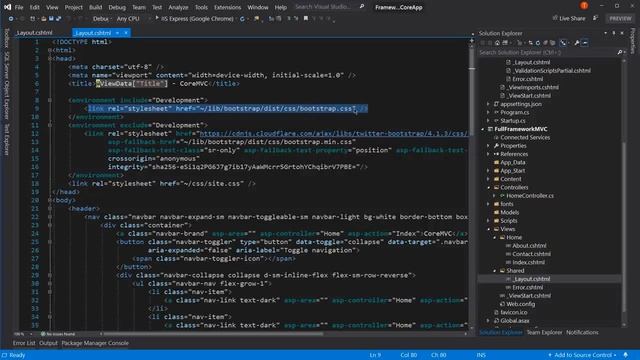This screenshot has width=640, height=360.
Task: Click the editor horizontal scrollbar
Action: point(212,334)
